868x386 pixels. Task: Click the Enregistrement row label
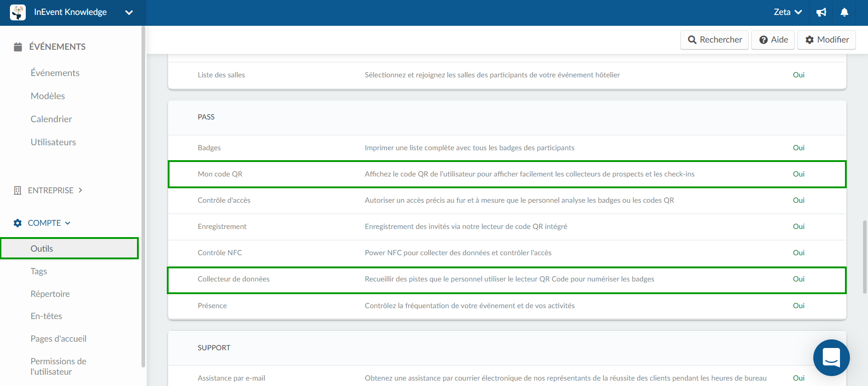[222, 227]
